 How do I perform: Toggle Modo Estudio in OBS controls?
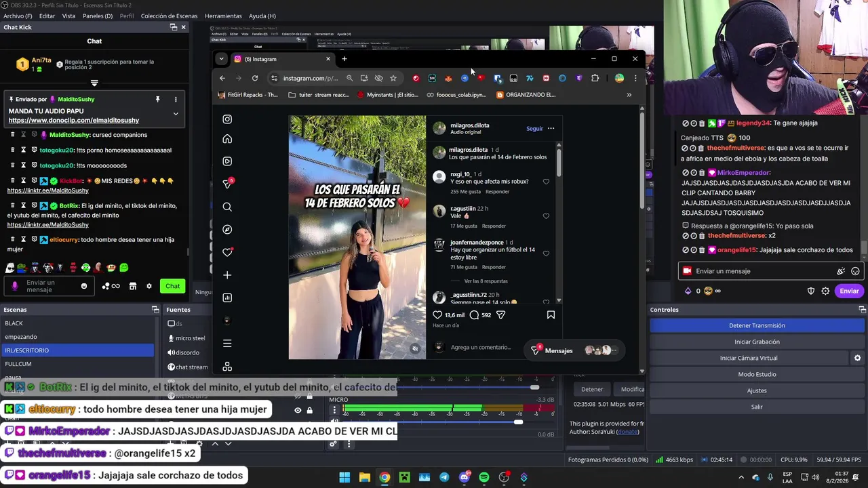(x=757, y=374)
